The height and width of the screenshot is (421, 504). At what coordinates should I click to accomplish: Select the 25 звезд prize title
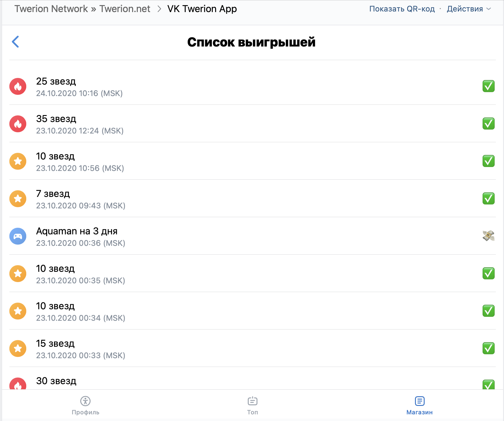pyautogui.click(x=56, y=81)
